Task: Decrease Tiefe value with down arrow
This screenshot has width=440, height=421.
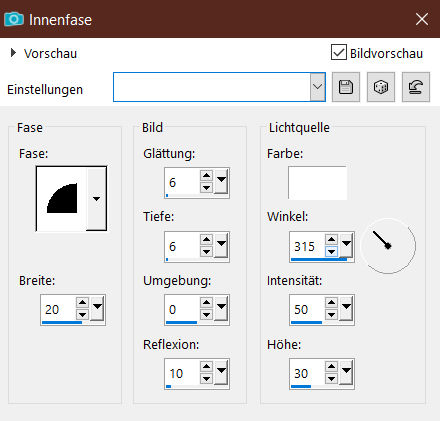Action: [206, 252]
